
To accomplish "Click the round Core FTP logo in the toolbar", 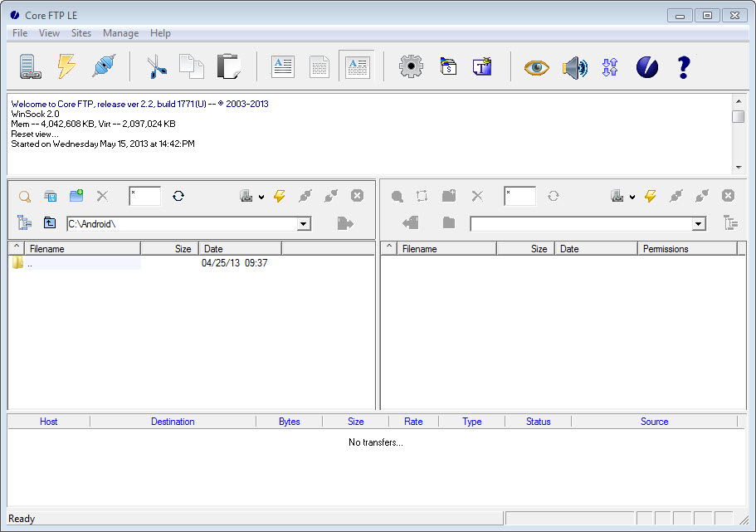I will pyautogui.click(x=647, y=67).
